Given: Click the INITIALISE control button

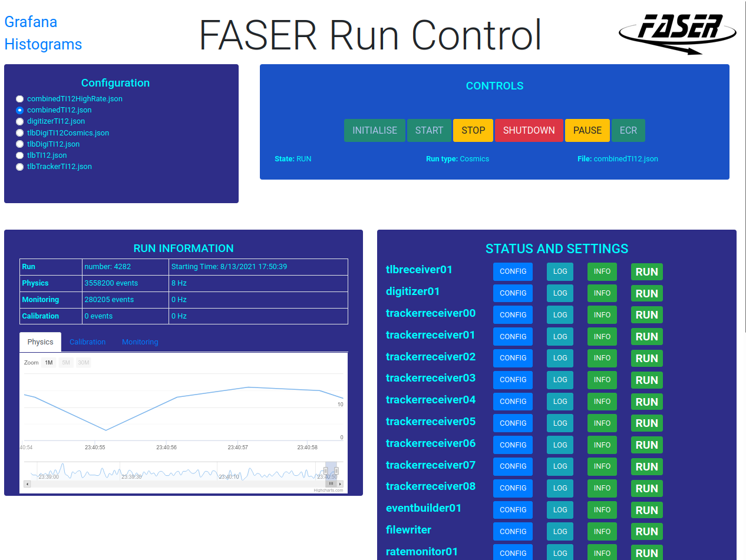Looking at the screenshot, I should coord(375,130).
